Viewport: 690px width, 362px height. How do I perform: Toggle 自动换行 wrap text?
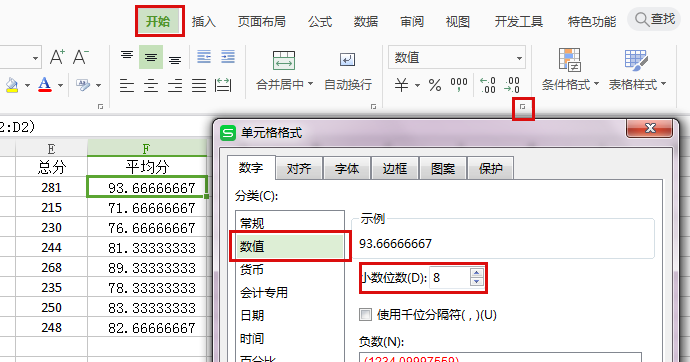pos(348,70)
